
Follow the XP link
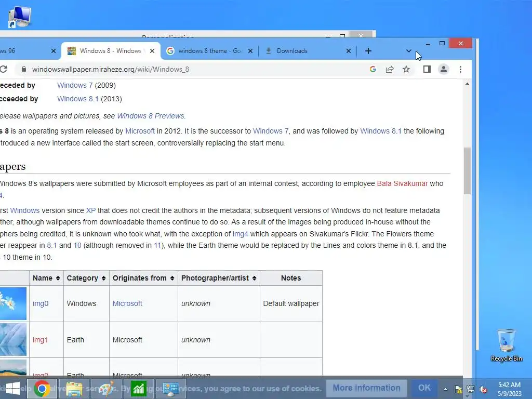90,211
